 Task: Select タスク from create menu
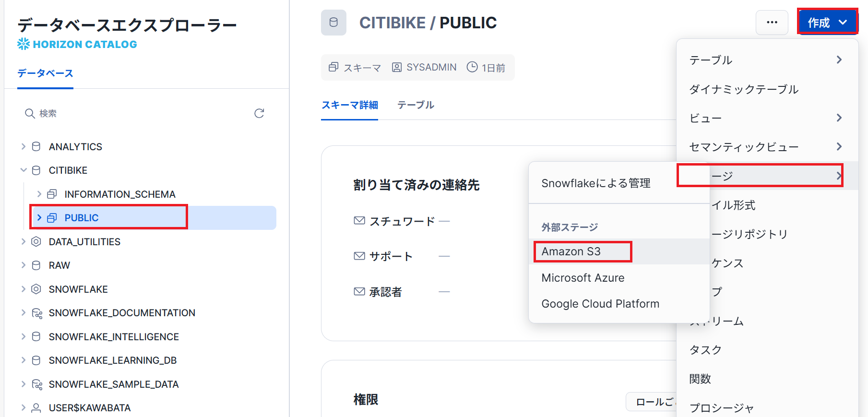pos(767,350)
